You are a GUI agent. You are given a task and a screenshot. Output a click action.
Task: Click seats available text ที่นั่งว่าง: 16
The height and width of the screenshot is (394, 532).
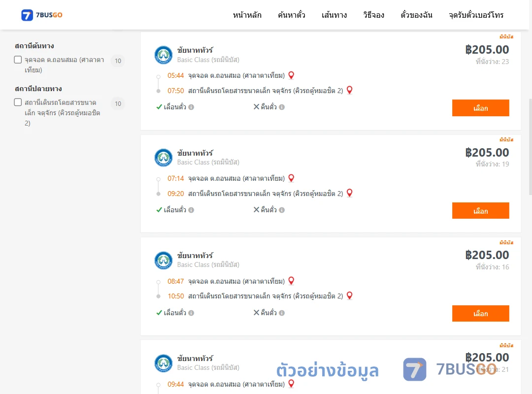click(x=492, y=267)
